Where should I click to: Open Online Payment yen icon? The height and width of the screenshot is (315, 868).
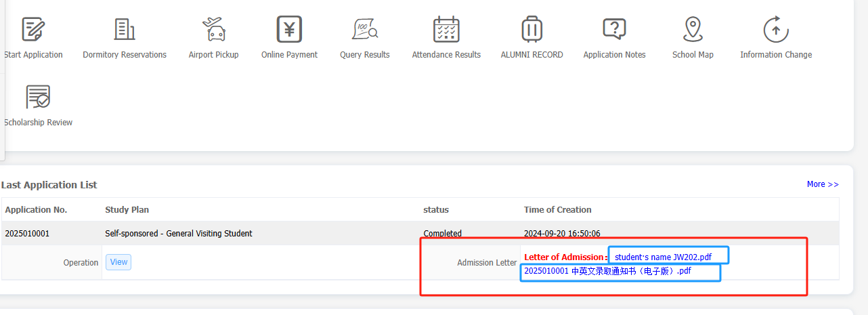[x=289, y=30]
